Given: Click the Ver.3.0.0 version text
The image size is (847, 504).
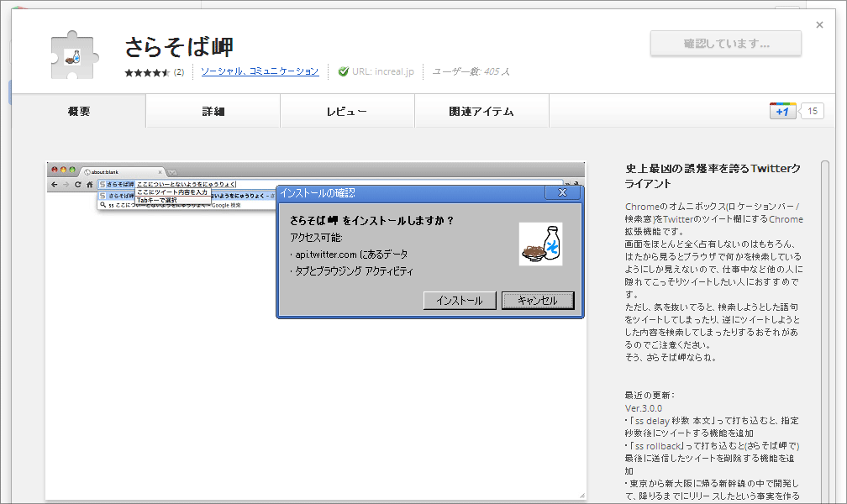Looking at the screenshot, I should click(x=644, y=408).
